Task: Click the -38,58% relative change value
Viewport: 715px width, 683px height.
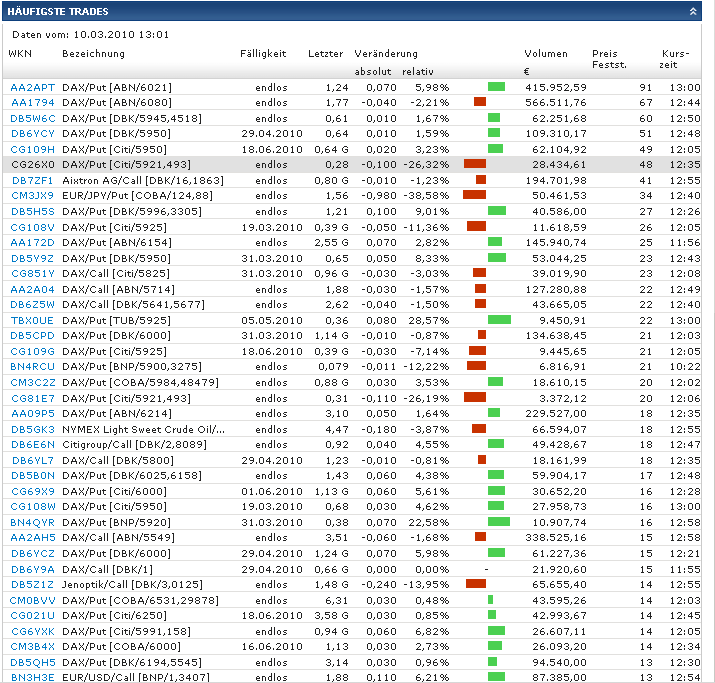Action: pyautogui.click(x=426, y=196)
